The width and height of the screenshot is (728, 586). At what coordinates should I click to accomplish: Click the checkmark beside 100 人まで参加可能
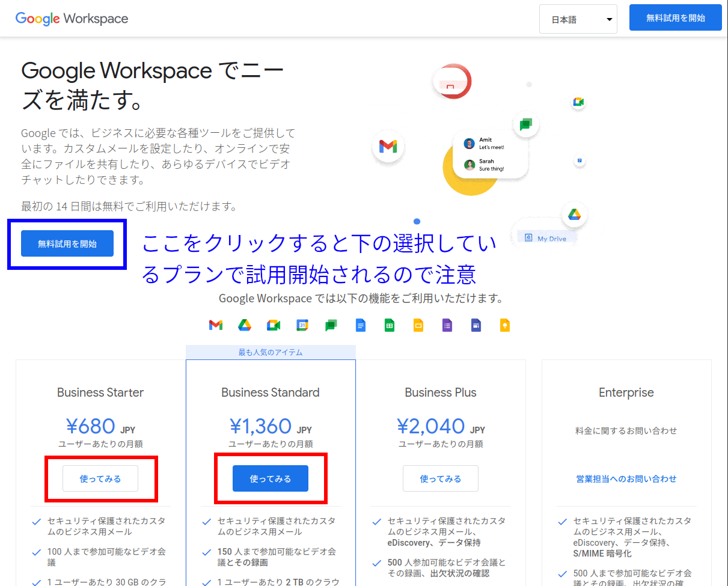point(36,552)
